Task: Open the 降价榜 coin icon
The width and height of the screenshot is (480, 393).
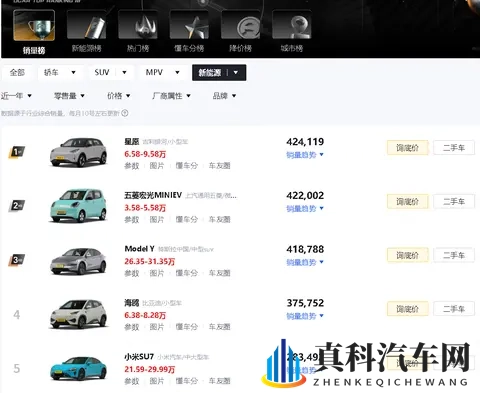Action: click(241, 25)
